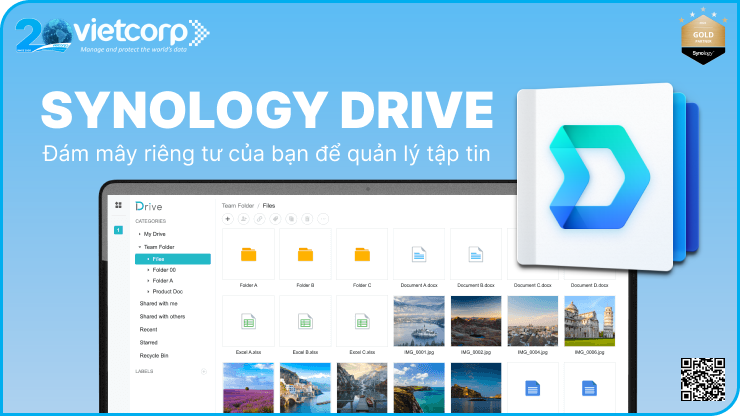Image resolution: width=740 pixels, height=416 pixels.
Task: Open the coastal village photo thumbnail
Action: pos(305,388)
